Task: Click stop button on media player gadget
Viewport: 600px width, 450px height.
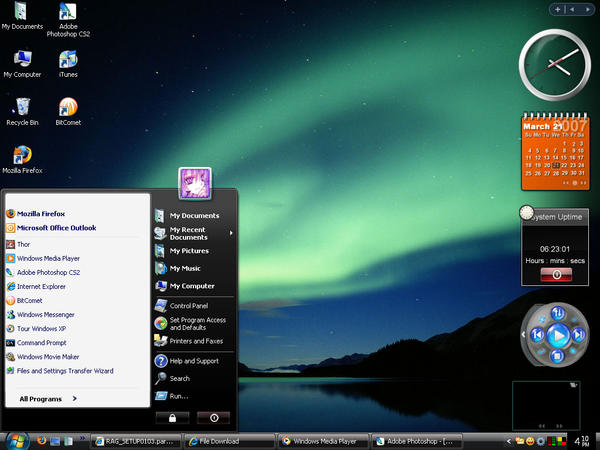Action: pyautogui.click(x=557, y=356)
